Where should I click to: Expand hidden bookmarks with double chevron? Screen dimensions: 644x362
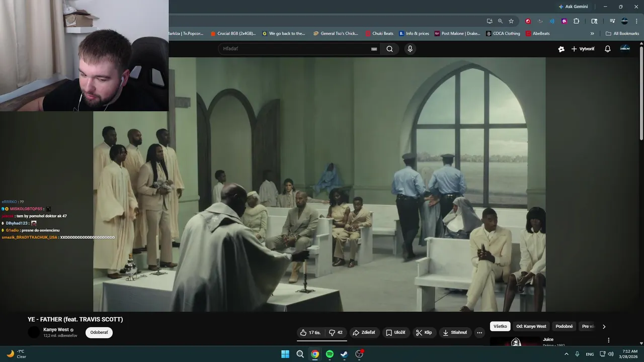(592, 34)
